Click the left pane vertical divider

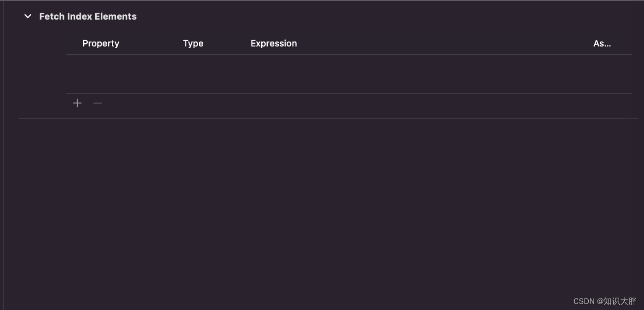click(4, 155)
